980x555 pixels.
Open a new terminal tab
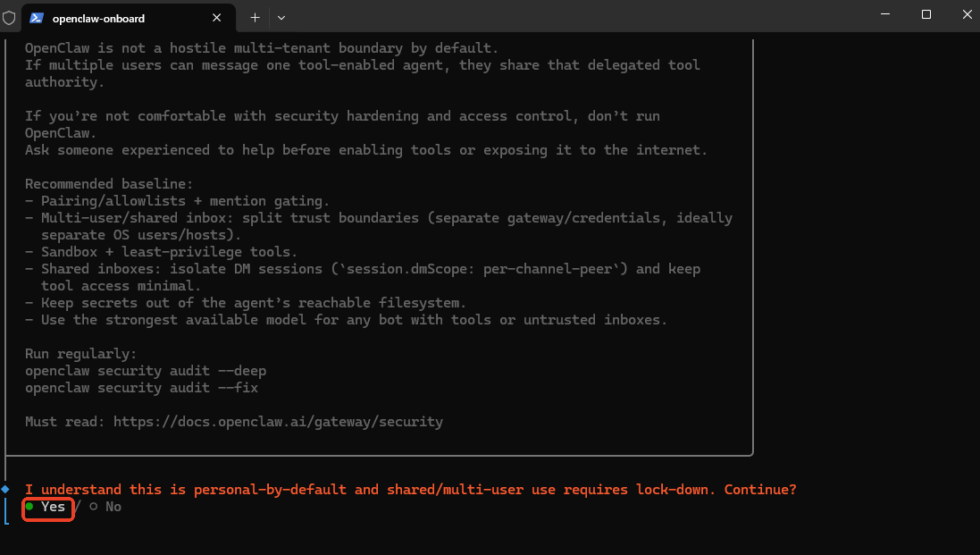255,17
